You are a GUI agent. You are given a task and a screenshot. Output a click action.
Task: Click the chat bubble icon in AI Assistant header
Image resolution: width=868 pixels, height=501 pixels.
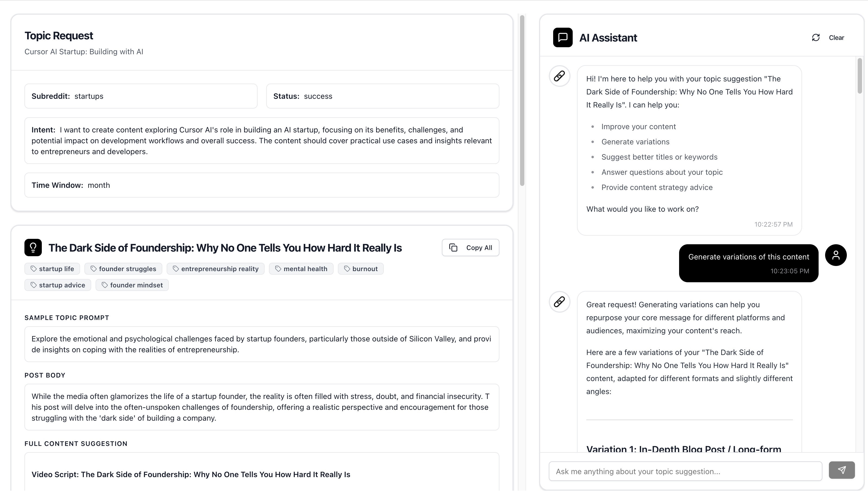coord(562,37)
